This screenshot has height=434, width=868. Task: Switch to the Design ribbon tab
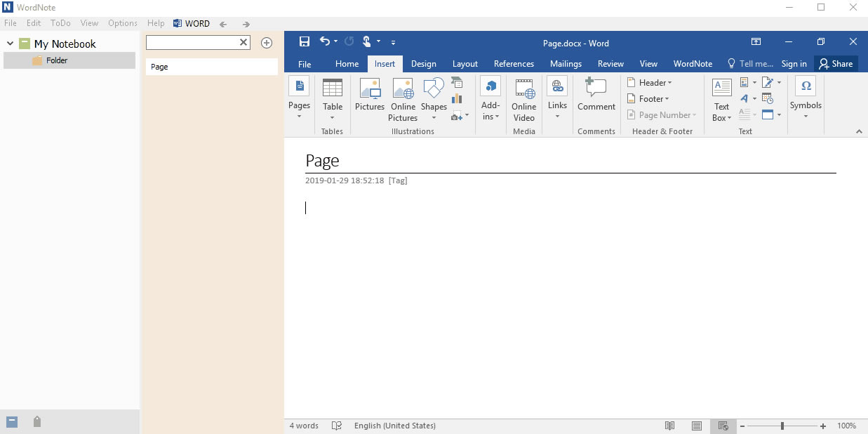point(424,63)
